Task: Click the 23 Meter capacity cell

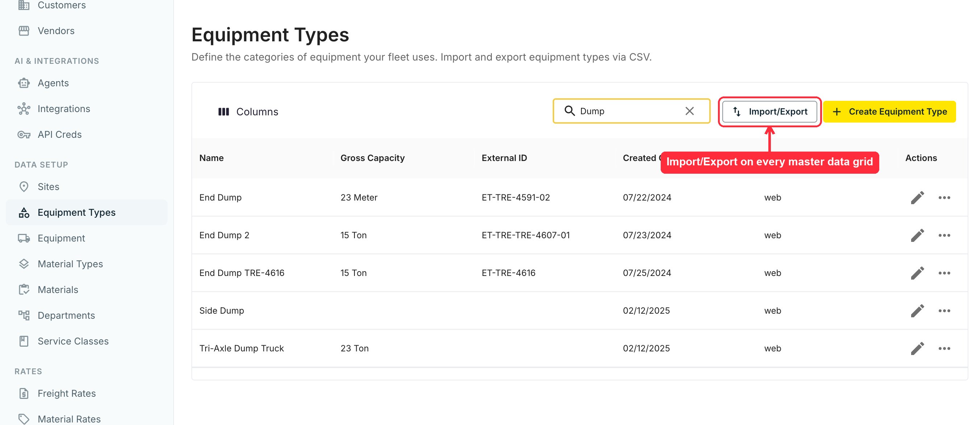Action: [x=359, y=198]
